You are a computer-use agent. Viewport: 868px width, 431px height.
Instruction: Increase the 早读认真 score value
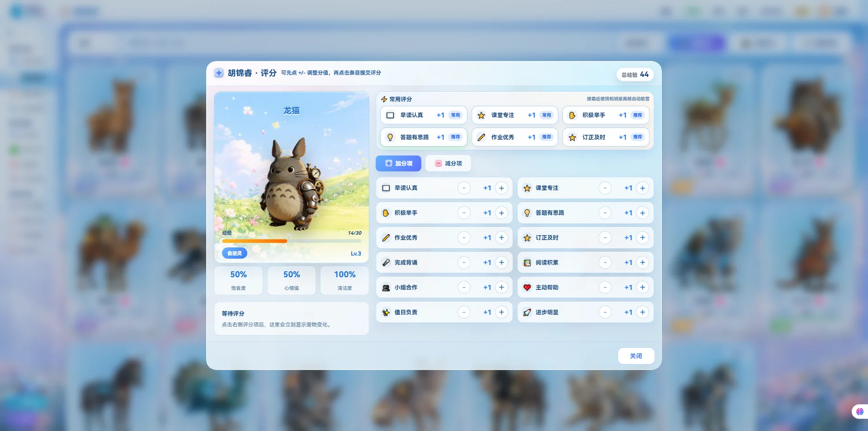click(501, 188)
